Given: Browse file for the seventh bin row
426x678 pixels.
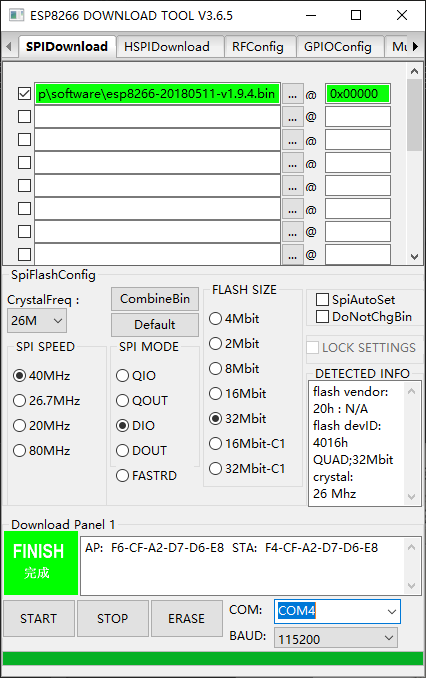Looking at the screenshot, I should coord(292,232).
